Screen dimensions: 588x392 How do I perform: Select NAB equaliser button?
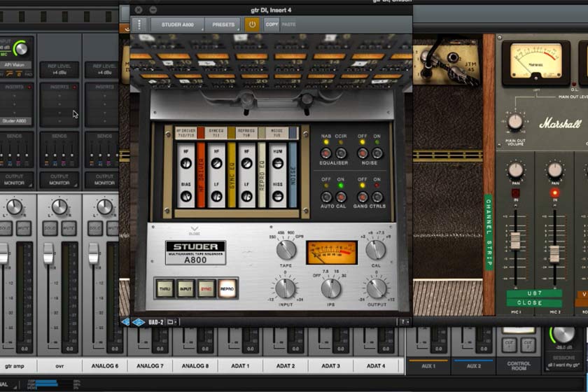pos(326,153)
